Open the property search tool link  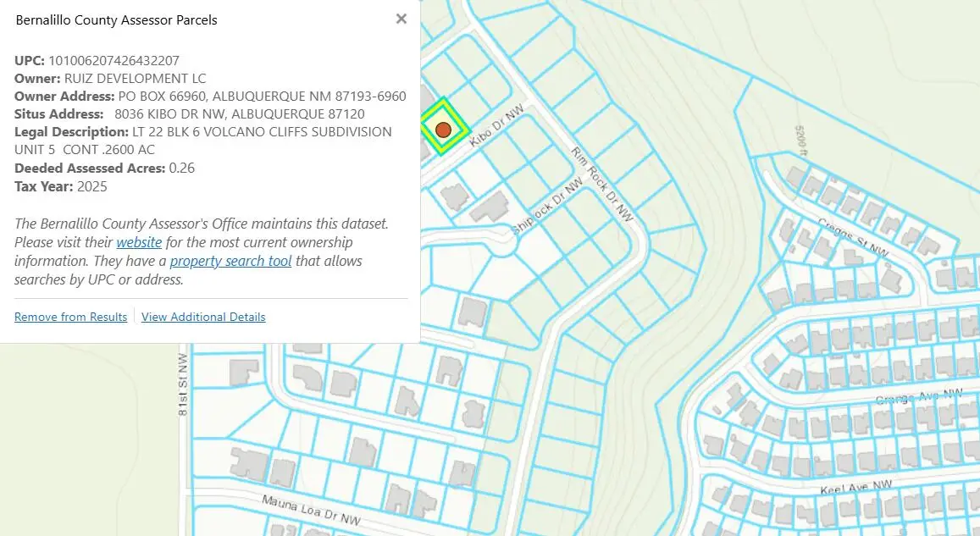point(230,261)
